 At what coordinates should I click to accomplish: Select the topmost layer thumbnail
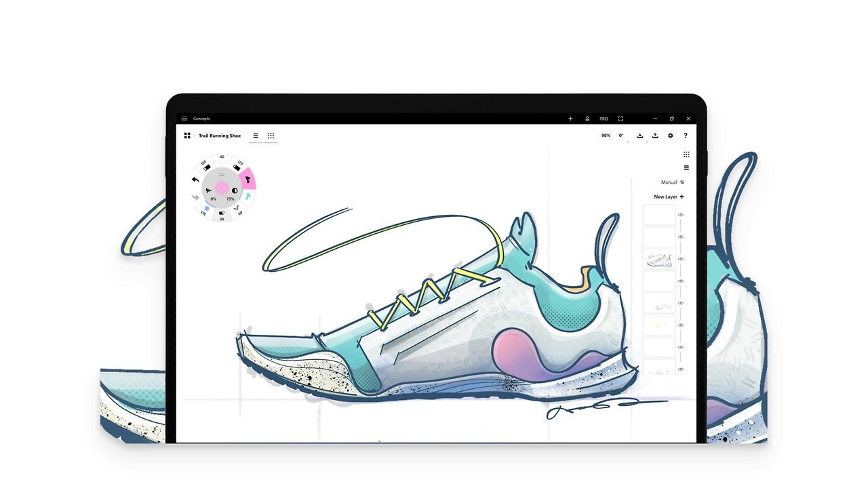(x=659, y=215)
